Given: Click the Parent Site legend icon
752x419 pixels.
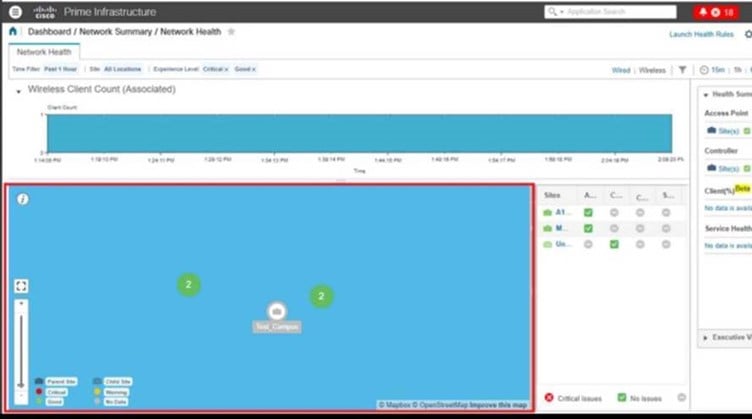Looking at the screenshot, I should [39, 381].
